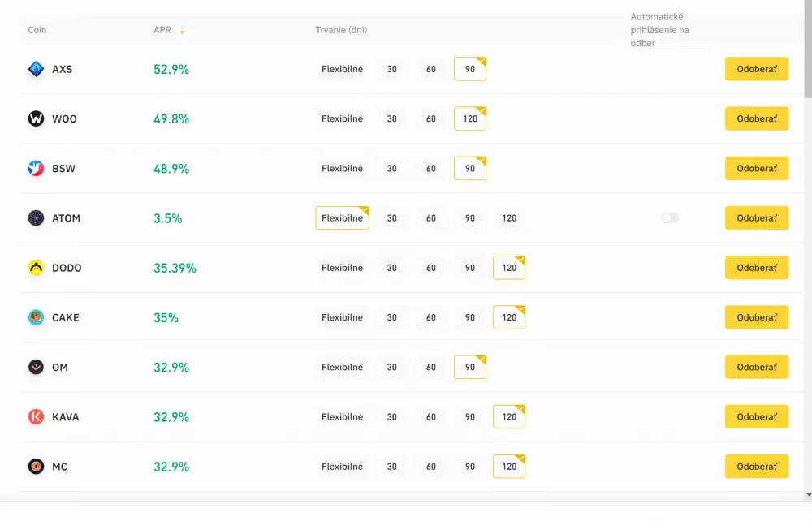Click Odoberať button for MC
This screenshot has height=521, width=812.
pyautogui.click(x=756, y=466)
